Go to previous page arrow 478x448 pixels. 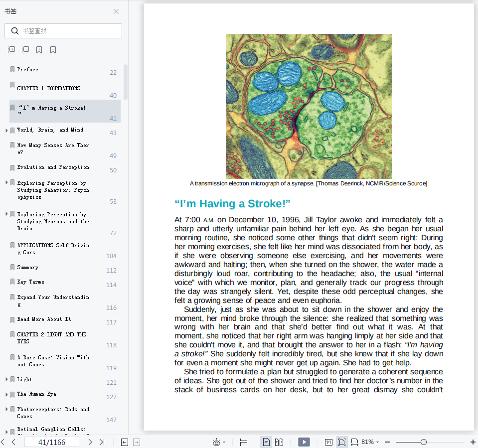coord(13,442)
